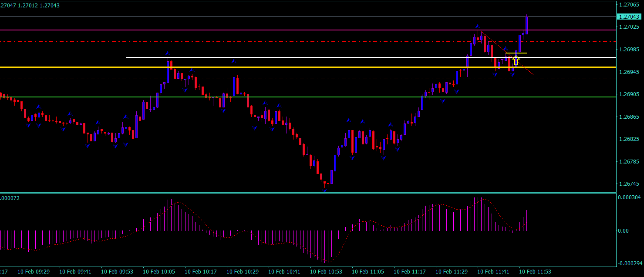Viewport: 644px width, 277px height.
Task: Click the highlighted current price tag 1.27043
Action: pyautogui.click(x=629, y=17)
